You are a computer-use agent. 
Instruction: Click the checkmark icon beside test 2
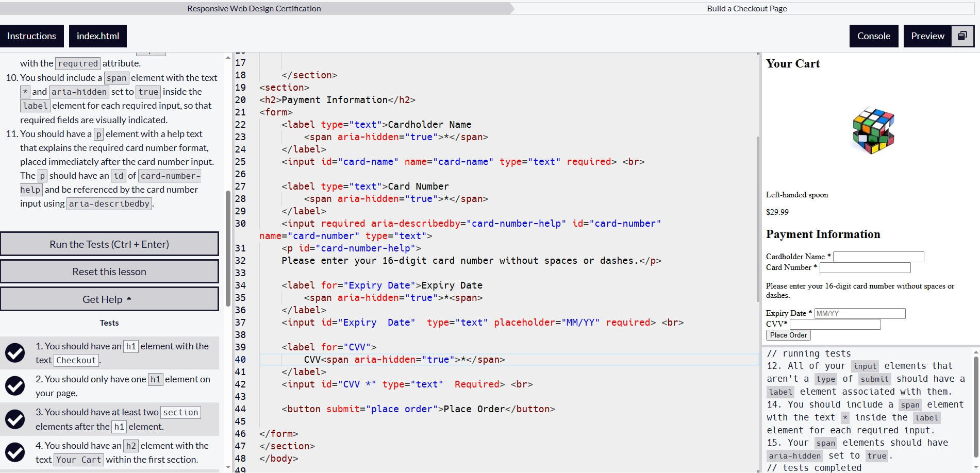pyautogui.click(x=15, y=385)
